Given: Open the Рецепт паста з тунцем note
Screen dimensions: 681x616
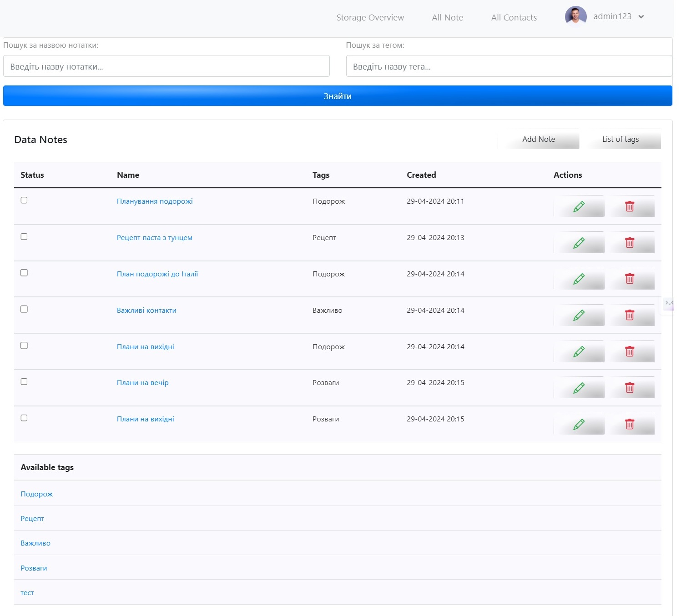Looking at the screenshot, I should point(155,237).
